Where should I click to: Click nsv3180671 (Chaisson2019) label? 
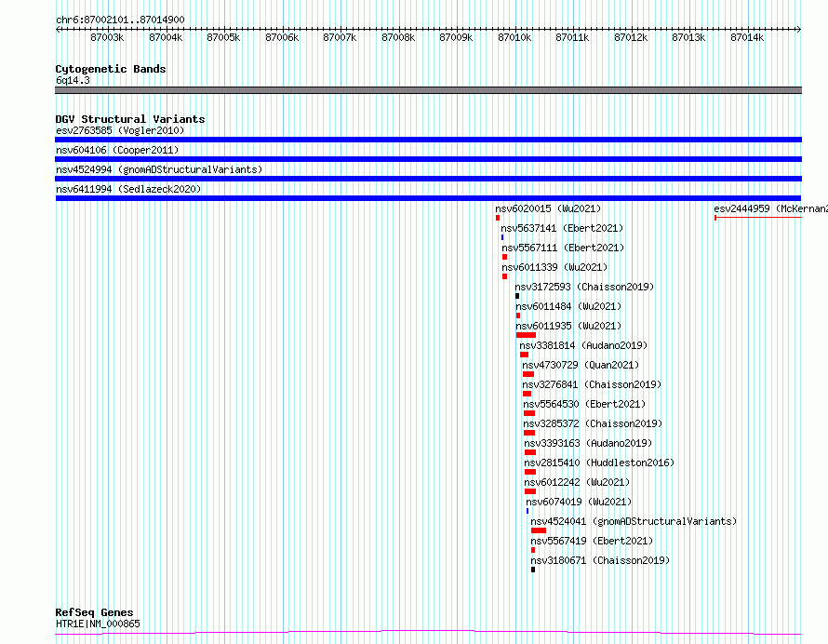coord(600,560)
